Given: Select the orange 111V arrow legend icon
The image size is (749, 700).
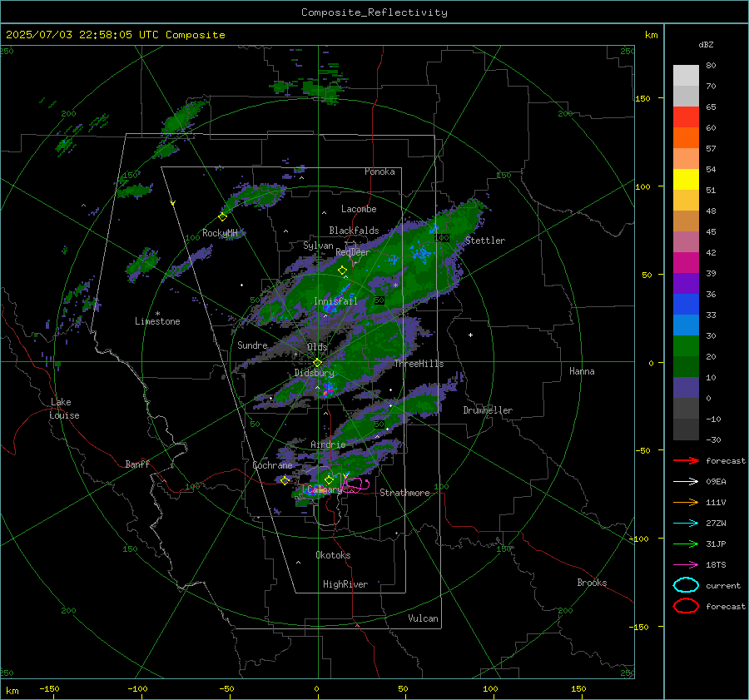Looking at the screenshot, I should (x=686, y=502).
